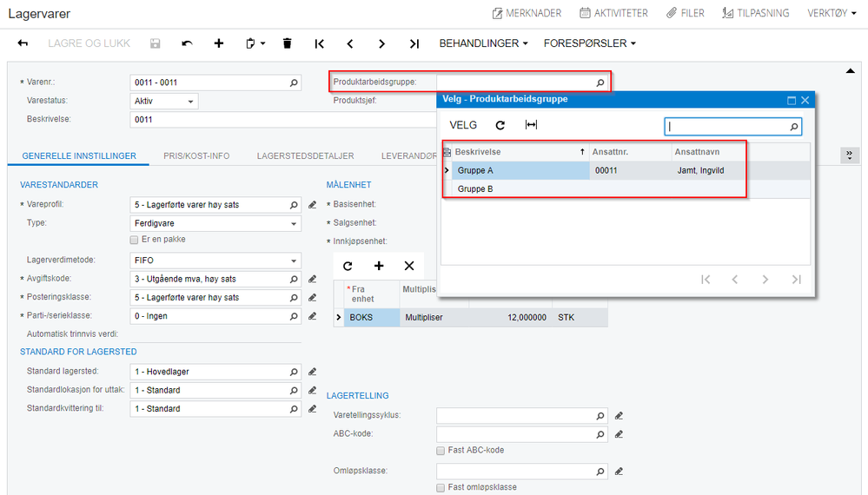
Task: Tick the Fast ABC-kode checkbox
Action: 441,451
